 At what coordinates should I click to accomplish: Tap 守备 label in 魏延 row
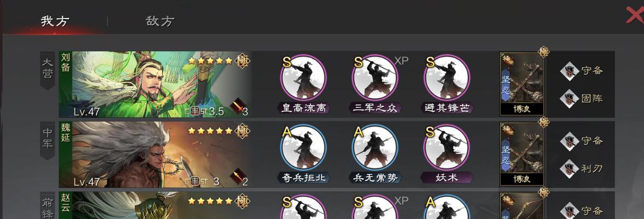coord(592,141)
